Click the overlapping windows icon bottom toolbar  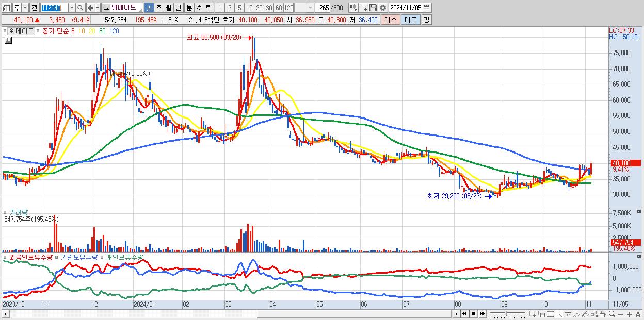coord(542,314)
